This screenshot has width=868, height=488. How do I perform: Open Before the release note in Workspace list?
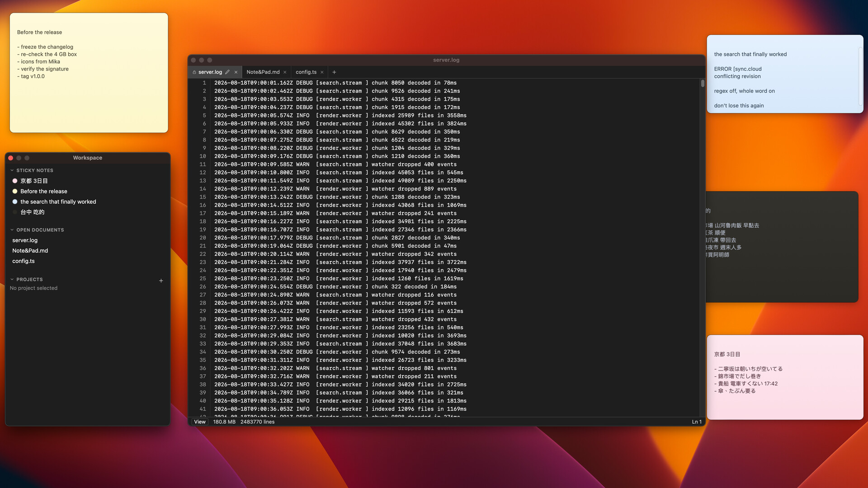click(x=88, y=191)
